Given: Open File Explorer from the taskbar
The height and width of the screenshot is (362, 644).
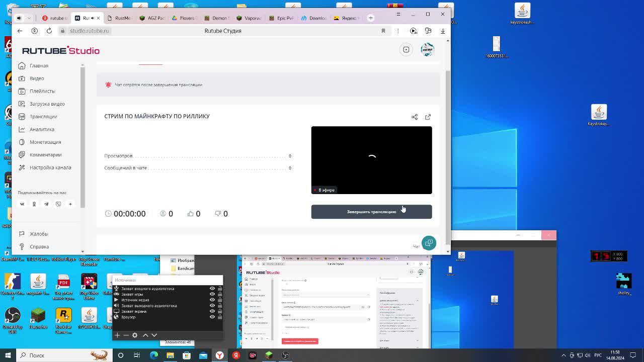Looking at the screenshot, I should click(170, 355).
